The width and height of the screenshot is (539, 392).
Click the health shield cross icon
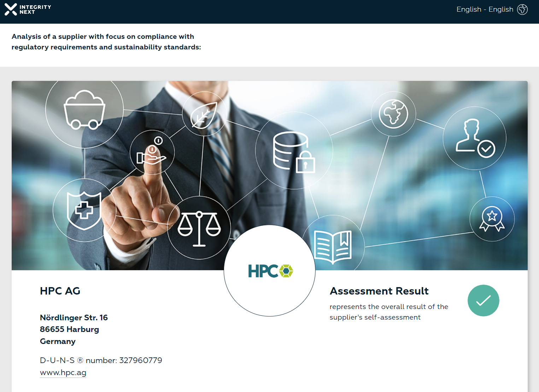pyautogui.click(x=84, y=210)
